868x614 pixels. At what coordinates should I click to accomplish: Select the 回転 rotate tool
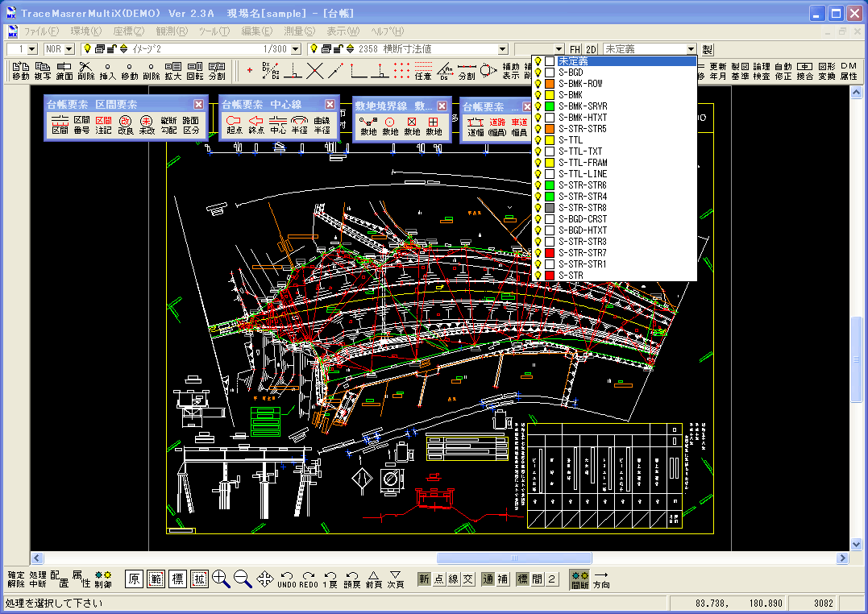pyautogui.click(x=195, y=71)
